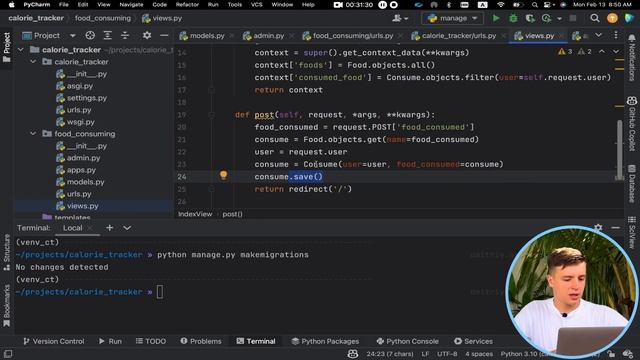Screen dimensions: 640x360
Task: Open Run tool window button
Action: point(110,341)
